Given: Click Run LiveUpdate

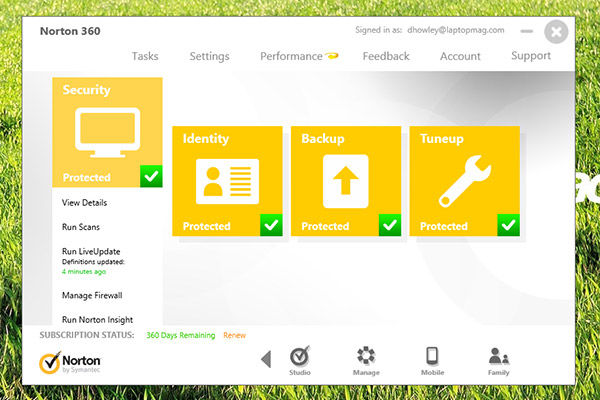Looking at the screenshot, I should [x=91, y=251].
